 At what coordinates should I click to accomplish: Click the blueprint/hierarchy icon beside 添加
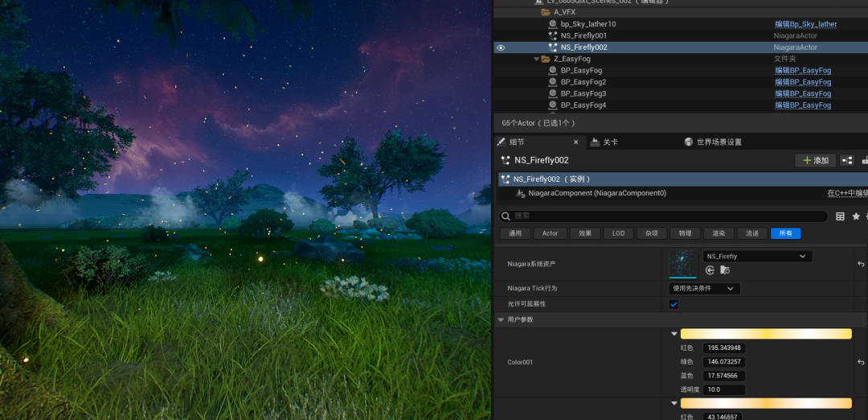847,161
